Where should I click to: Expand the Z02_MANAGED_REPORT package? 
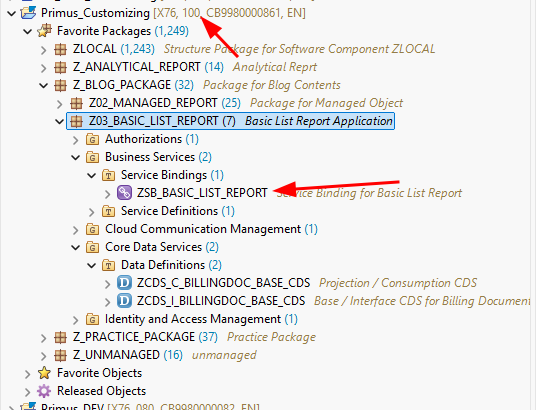(60, 104)
